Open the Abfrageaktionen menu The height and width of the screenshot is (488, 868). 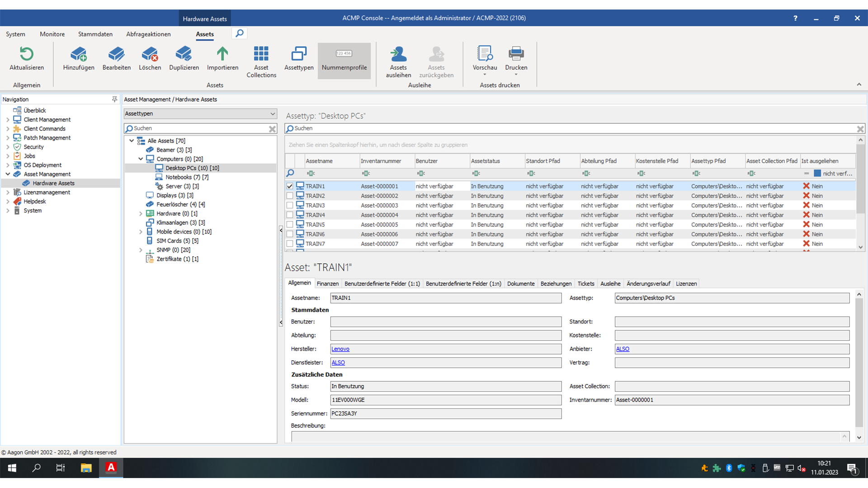point(148,34)
